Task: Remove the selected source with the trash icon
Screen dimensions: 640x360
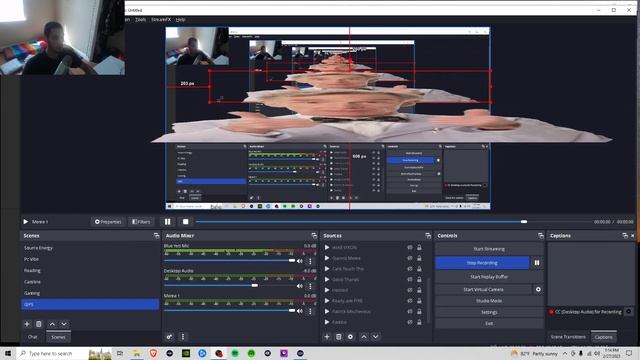Action: (x=338, y=337)
